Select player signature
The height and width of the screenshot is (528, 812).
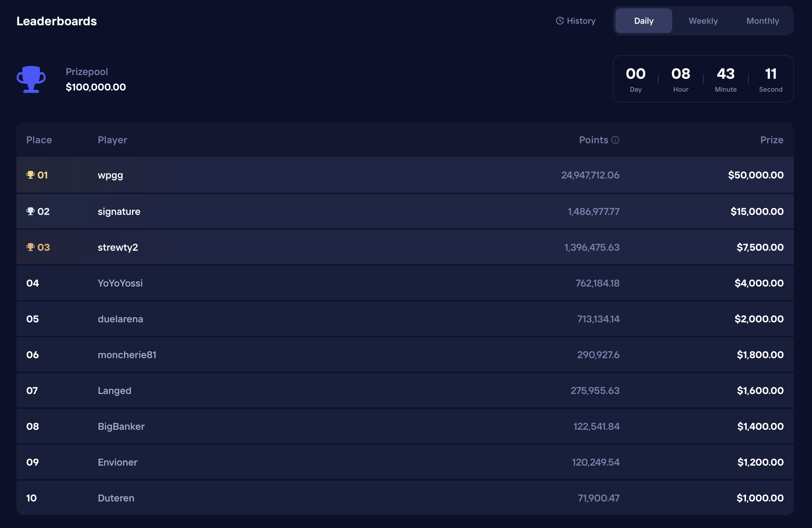point(119,212)
